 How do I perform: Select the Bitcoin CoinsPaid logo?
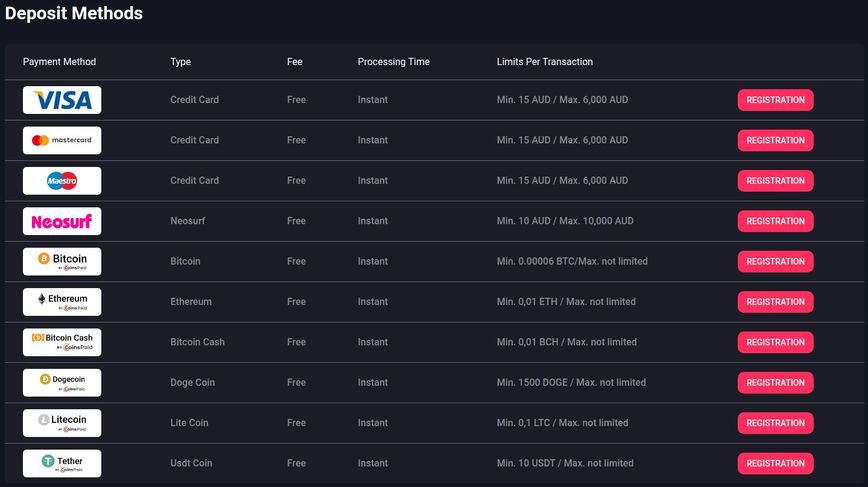click(62, 262)
